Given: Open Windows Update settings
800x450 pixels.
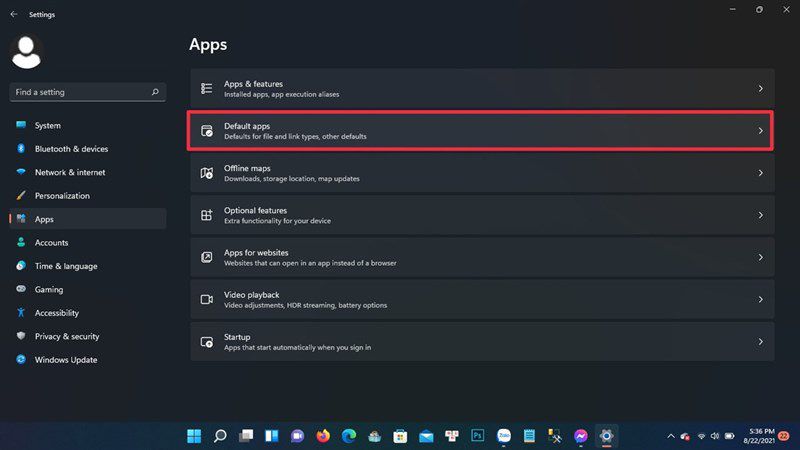Looking at the screenshot, I should [x=88, y=360].
